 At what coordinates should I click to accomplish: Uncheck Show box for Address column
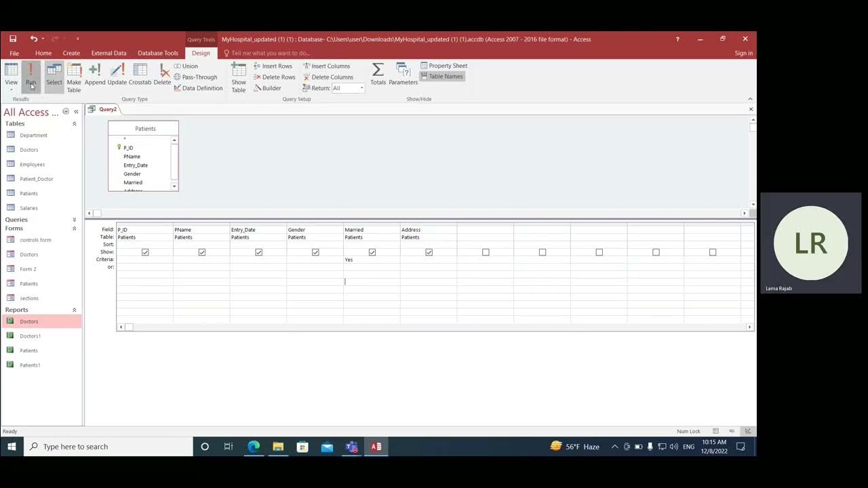pos(429,252)
